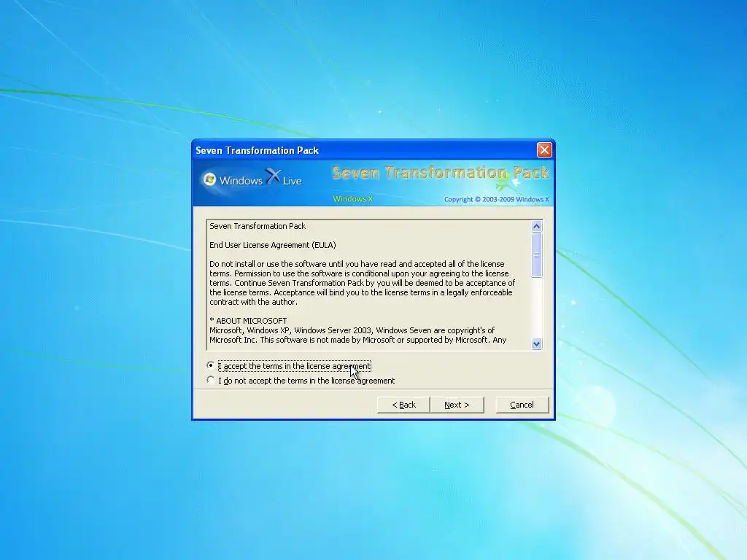Click 'Copyright © 2003-2009 Windows X' text
Viewport: 747px width, 560px height.
tap(496, 200)
